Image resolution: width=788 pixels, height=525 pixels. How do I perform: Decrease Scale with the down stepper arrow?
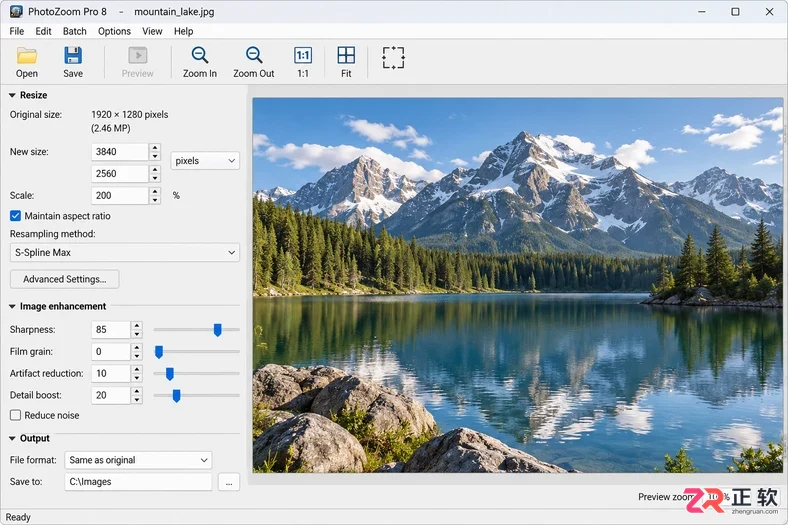coord(155,200)
